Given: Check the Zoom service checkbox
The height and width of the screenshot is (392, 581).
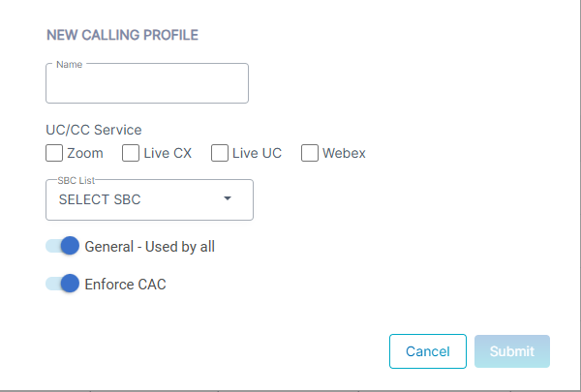Looking at the screenshot, I should [x=54, y=153].
